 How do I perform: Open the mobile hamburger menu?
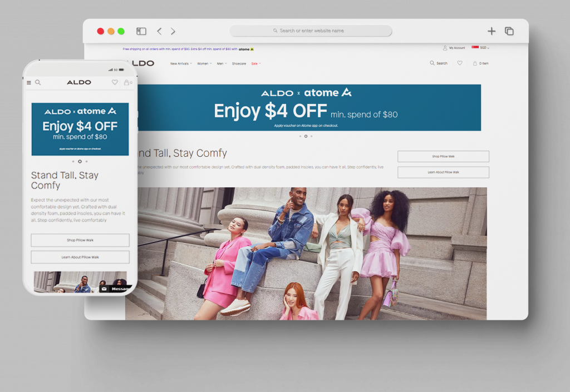coord(29,82)
